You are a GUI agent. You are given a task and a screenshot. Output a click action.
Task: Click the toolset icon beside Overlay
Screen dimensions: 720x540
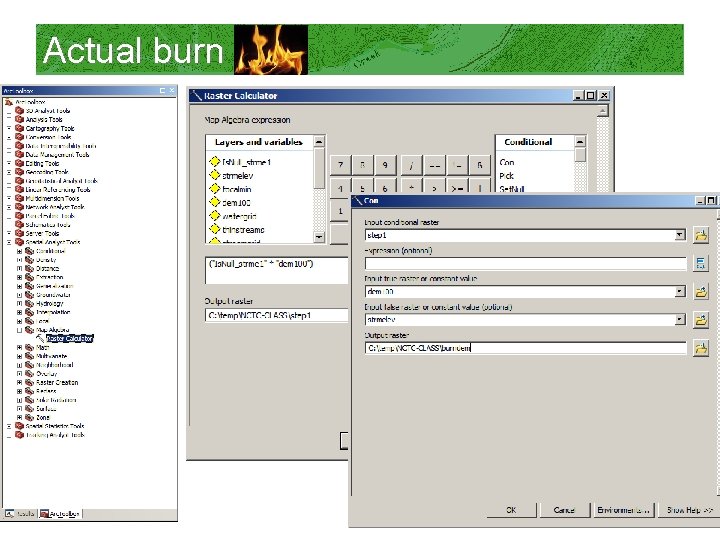(x=30, y=373)
